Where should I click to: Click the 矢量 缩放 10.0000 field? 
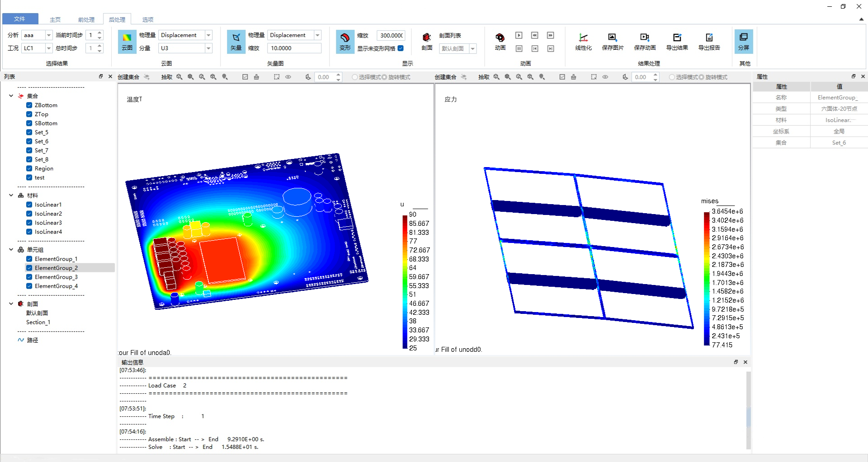tap(294, 48)
